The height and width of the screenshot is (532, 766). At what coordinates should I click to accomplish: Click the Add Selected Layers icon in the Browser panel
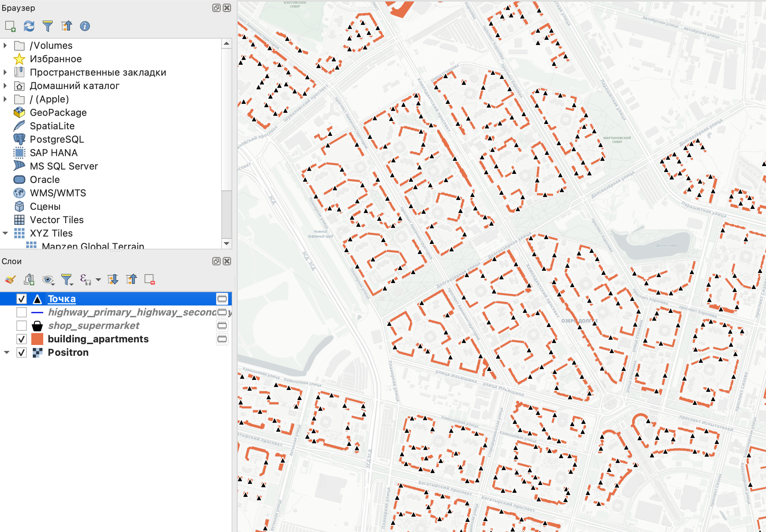pos(10,26)
